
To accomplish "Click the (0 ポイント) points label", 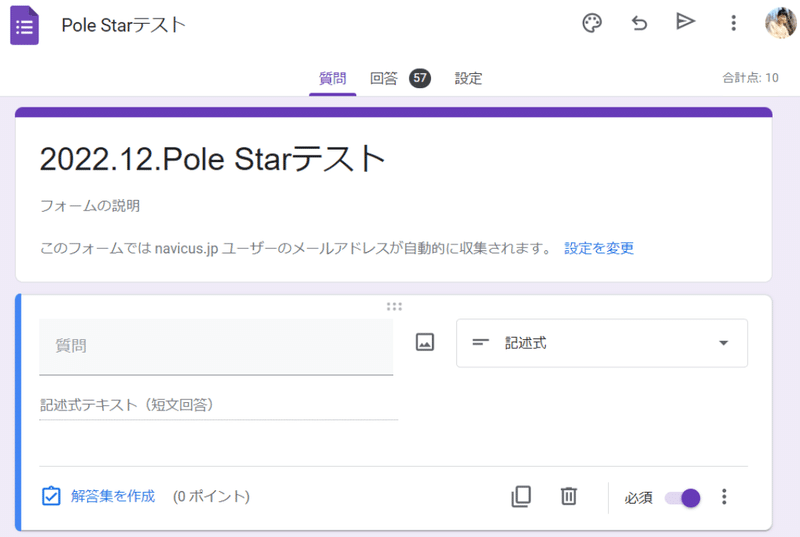I will (x=211, y=496).
